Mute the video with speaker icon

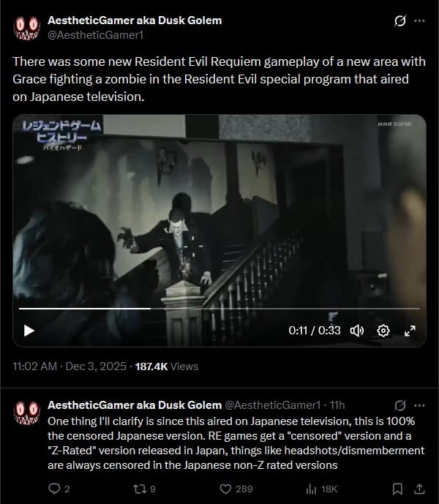point(356,331)
